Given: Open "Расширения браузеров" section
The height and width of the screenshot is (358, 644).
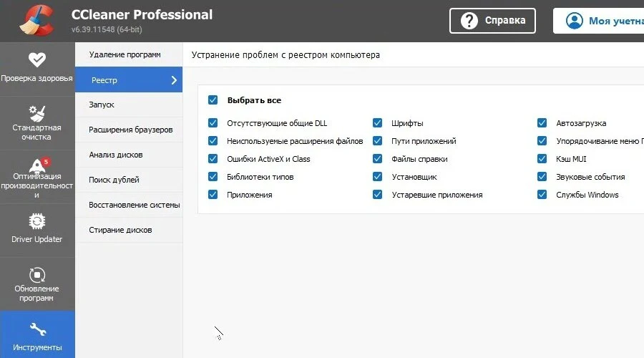Looking at the screenshot, I should (x=130, y=130).
